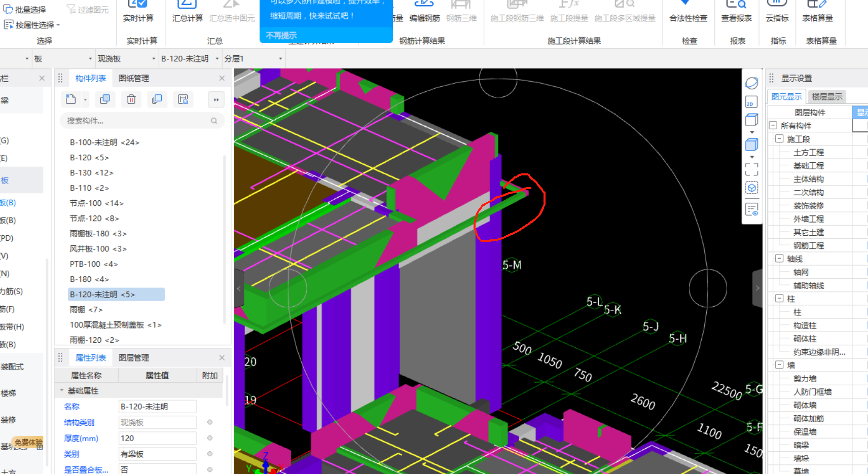Screen dimensions: 868x474
Task: Close the 属性列表 panel
Action: pos(222,357)
